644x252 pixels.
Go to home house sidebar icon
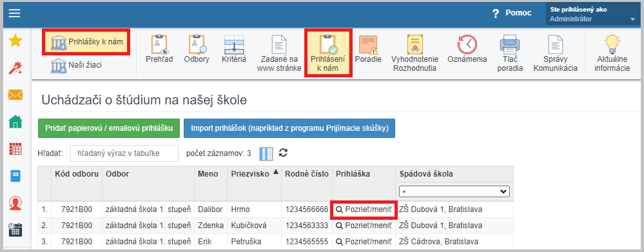click(15, 121)
